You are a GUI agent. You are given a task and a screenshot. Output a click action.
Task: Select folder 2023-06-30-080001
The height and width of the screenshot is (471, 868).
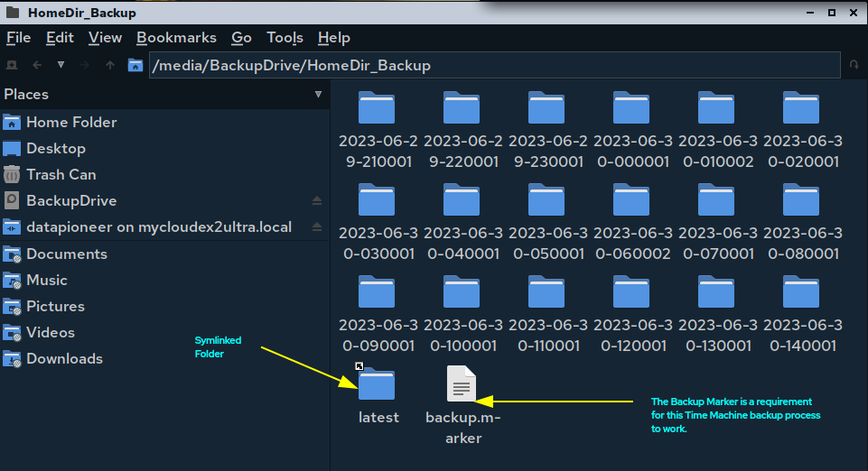click(x=802, y=222)
